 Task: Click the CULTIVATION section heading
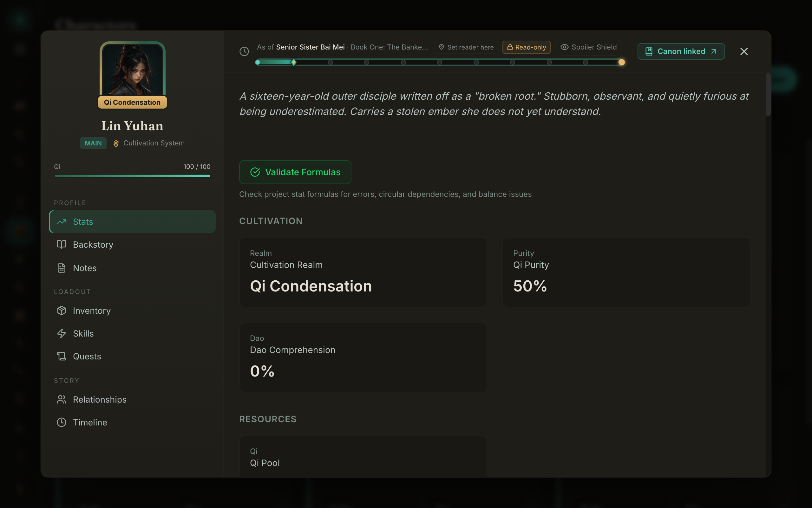pyautogui.click(x=271, y=221)
